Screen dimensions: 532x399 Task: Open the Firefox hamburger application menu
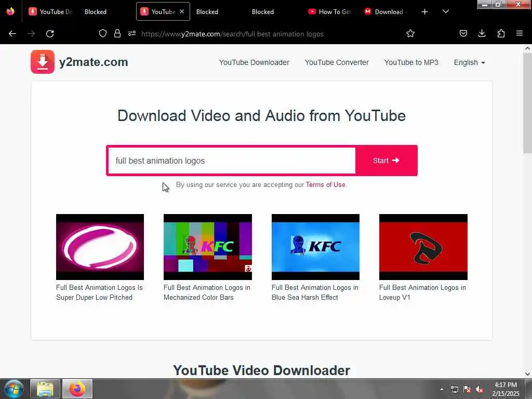(x=520, y=33)
